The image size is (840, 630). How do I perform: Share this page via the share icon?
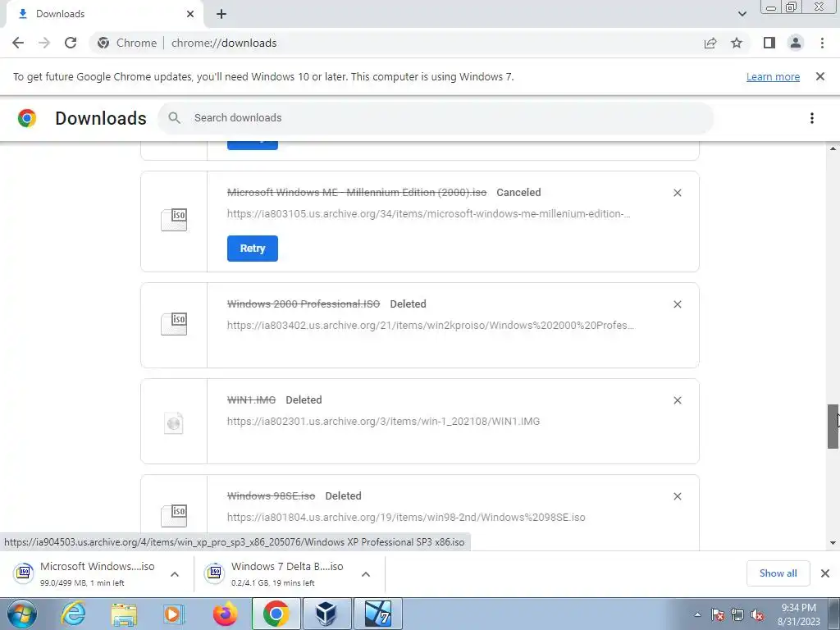click(x=710, y=43)
